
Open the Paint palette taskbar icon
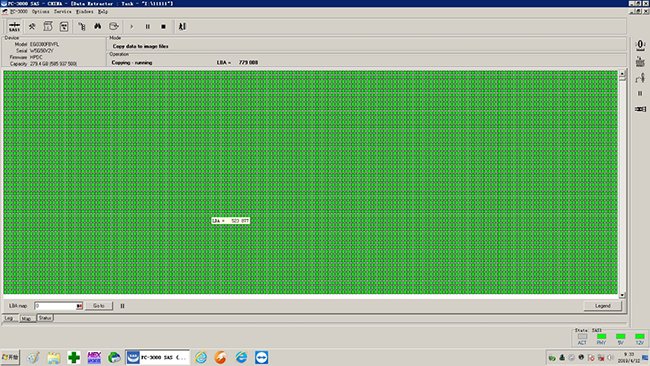[34, 357]
